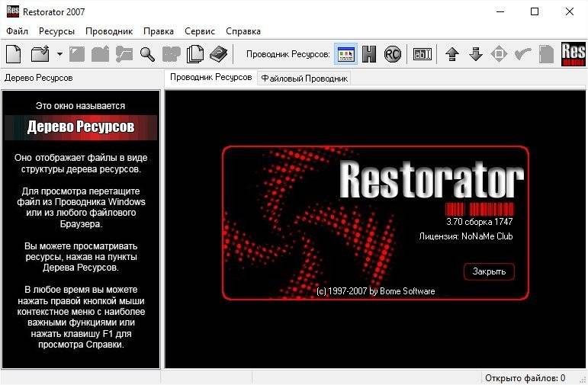This screenshot has height=385, width=588.
Task: Click the grayed Save As folder icon
Action: pos(100,54)
